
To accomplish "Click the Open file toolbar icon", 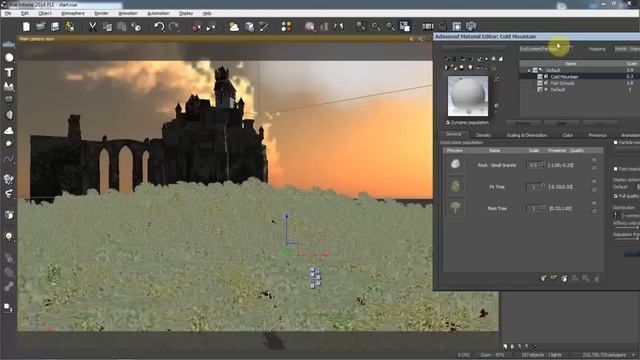I will coord(40,27).
